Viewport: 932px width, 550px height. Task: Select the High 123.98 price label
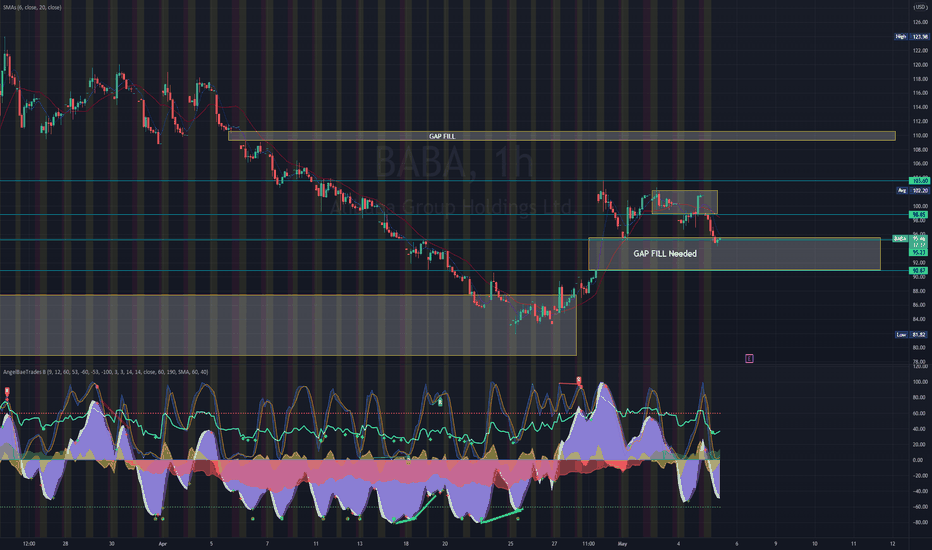point(912,37)
